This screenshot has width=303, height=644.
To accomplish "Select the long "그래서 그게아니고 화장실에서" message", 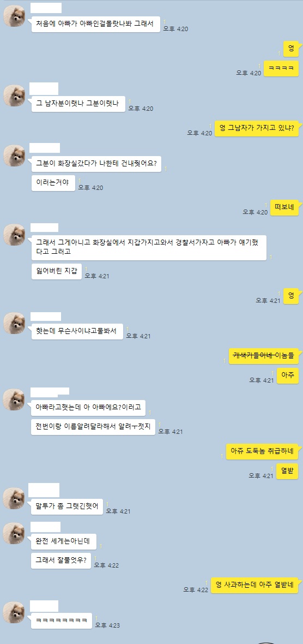I will click(149, 248).
